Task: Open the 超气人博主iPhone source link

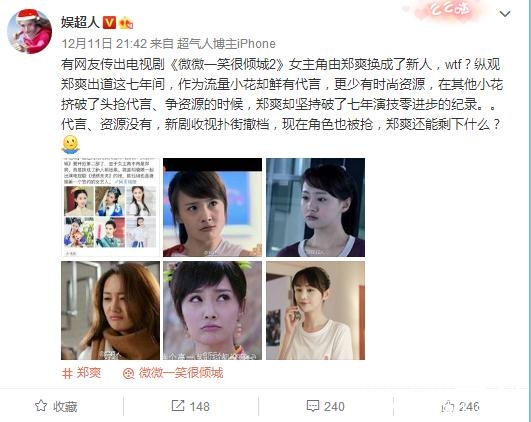Action: [x=226, y=43]
